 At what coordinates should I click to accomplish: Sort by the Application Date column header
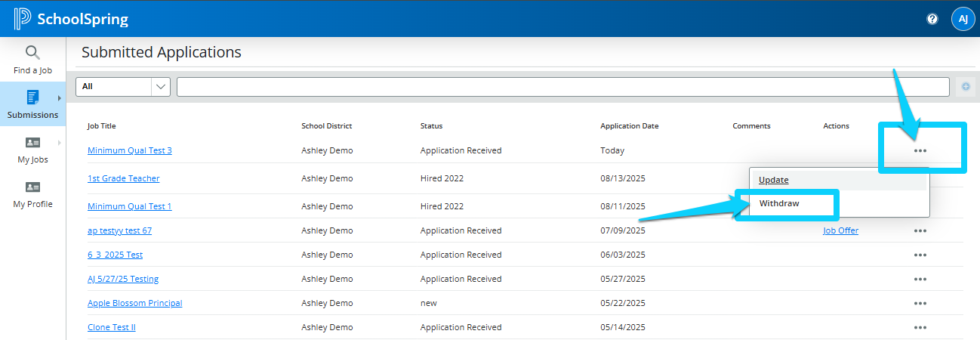point(629,126)
